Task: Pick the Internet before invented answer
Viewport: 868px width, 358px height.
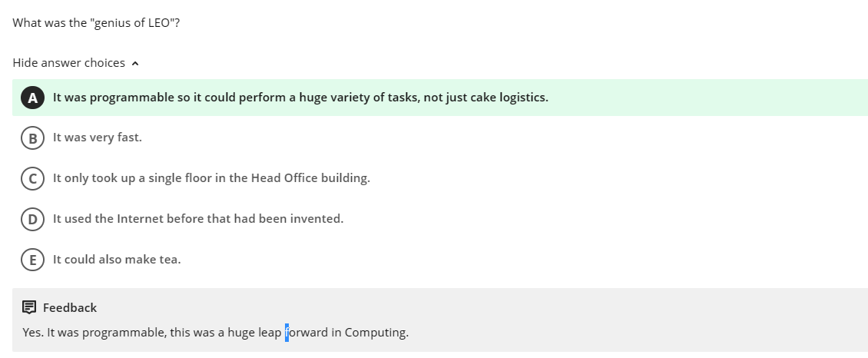Action: point(198,219)
